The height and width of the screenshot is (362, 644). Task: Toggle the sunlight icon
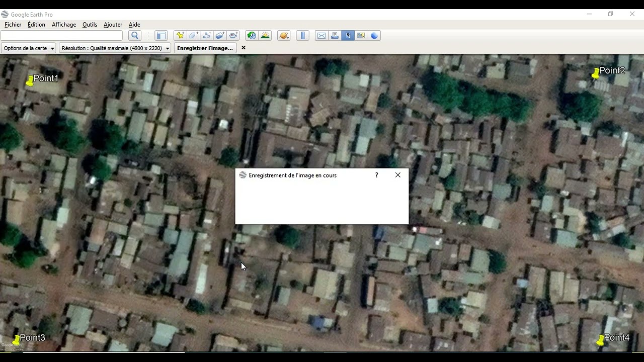pos(265,35)
